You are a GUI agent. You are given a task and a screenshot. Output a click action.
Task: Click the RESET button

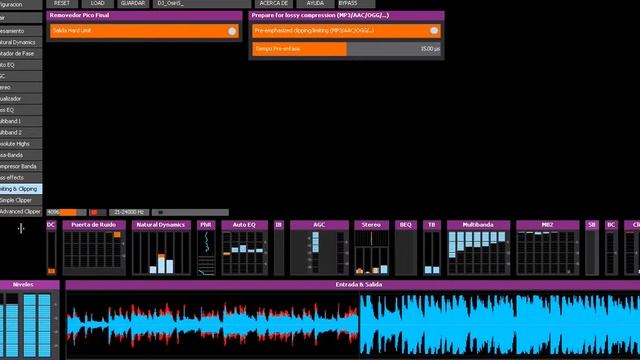click(x=62, y=3)
